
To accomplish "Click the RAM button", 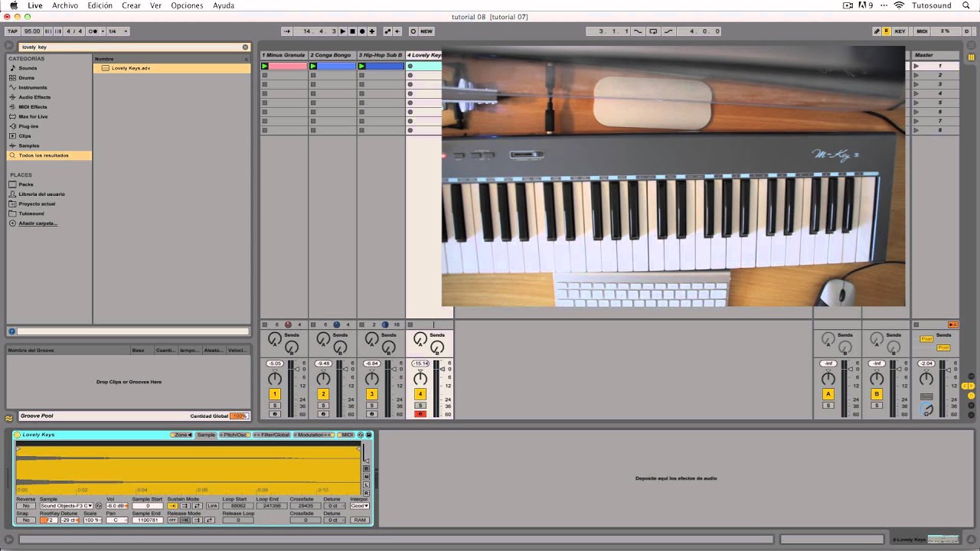I will [360, 520].
